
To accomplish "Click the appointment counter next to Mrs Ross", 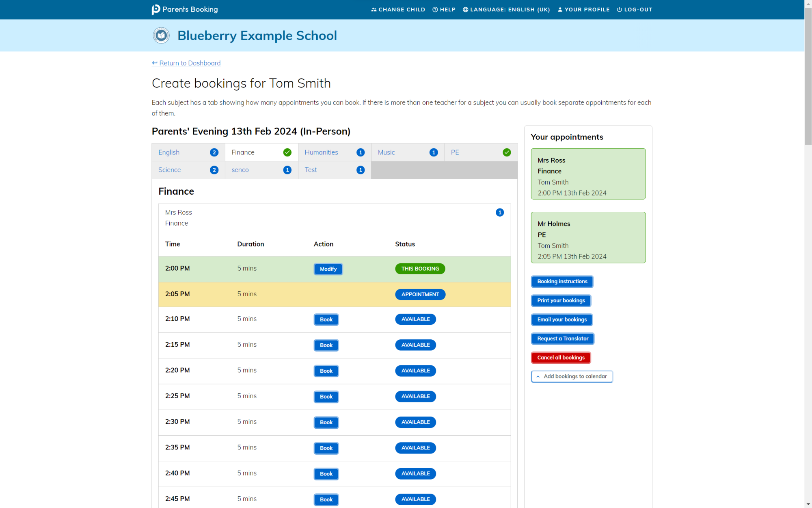I will pyautogui.click(x=500, y=212).
